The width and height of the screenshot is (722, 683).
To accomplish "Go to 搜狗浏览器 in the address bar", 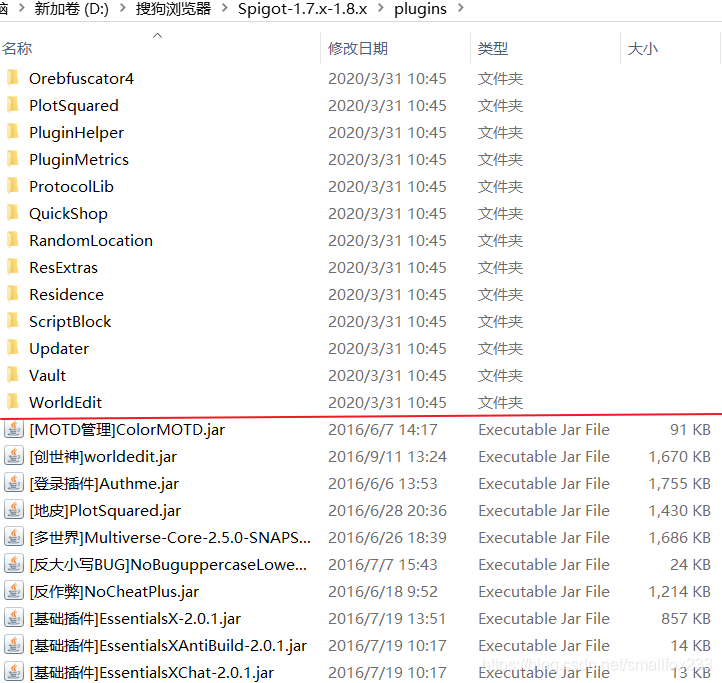I will [173, 8].
